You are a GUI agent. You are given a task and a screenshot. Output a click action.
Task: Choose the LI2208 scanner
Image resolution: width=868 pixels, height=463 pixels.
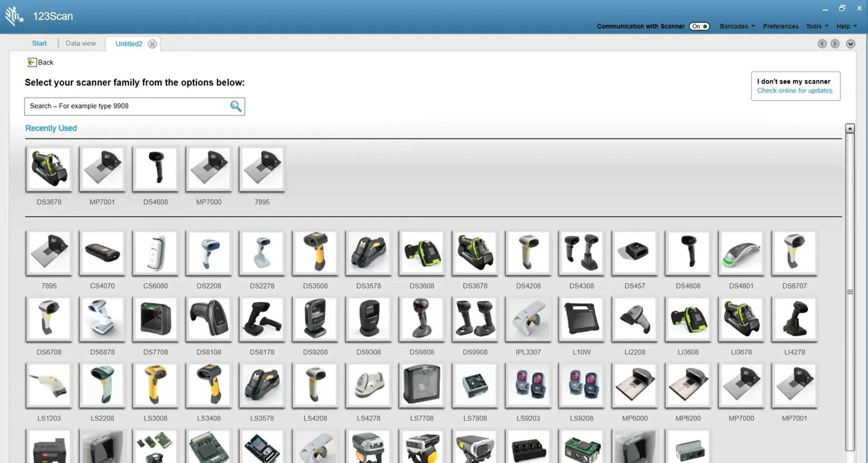tap(635, 319)
